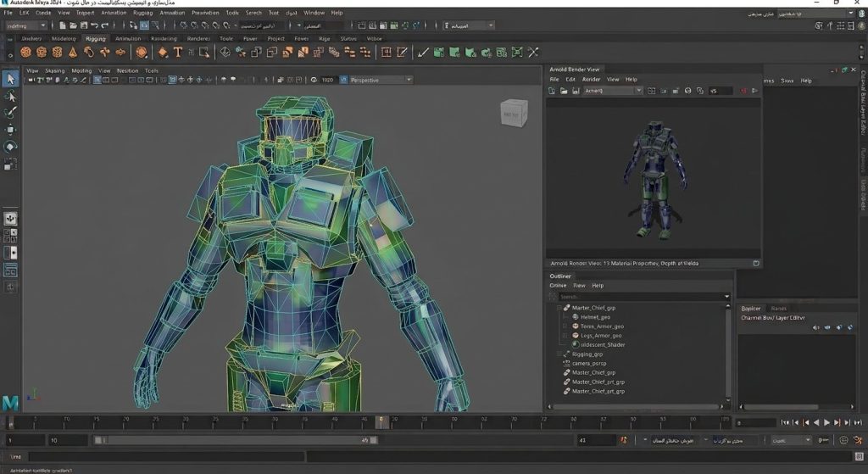Click the orange running character icon at bottom right
The width and height of the screenshot is (868, 474).
pyautogui.click(x=858, y=440)
